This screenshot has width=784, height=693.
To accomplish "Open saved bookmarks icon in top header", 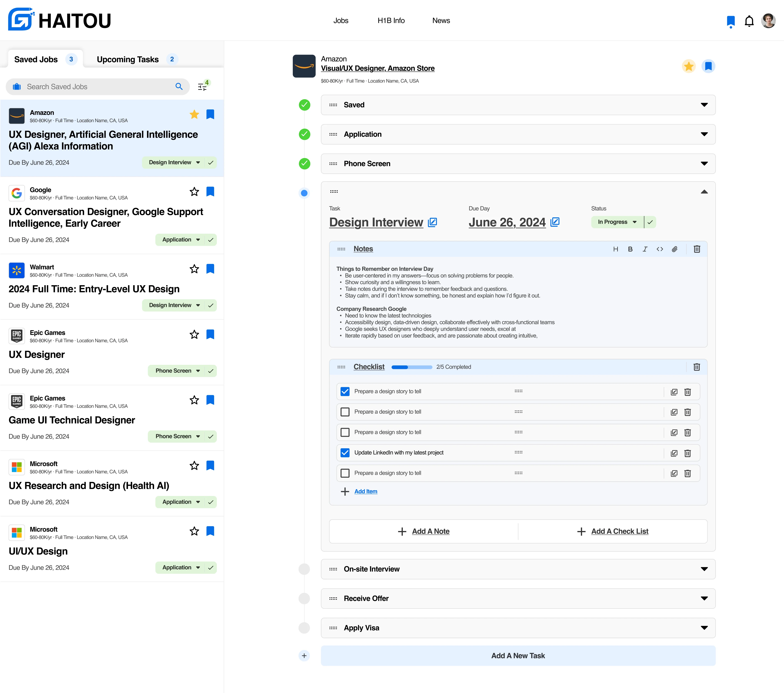I will click(731, 21).
